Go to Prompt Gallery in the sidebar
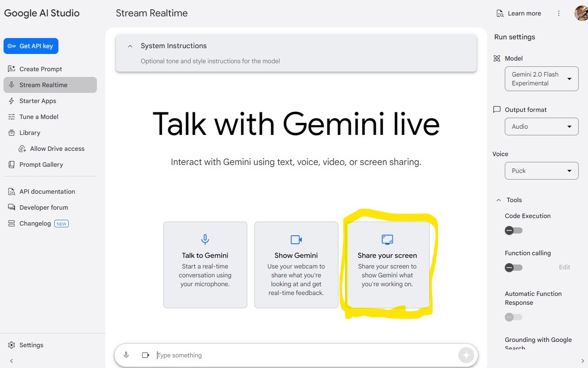 point(41,165)
